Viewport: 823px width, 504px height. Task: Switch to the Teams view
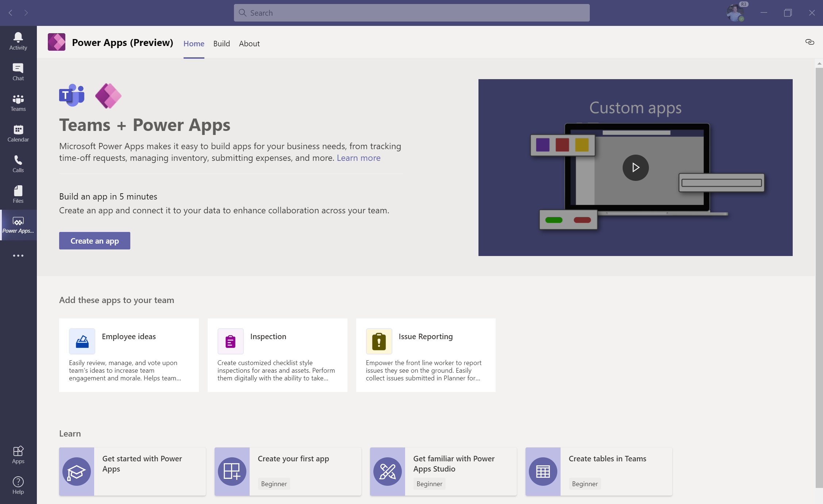pos(18,102)
